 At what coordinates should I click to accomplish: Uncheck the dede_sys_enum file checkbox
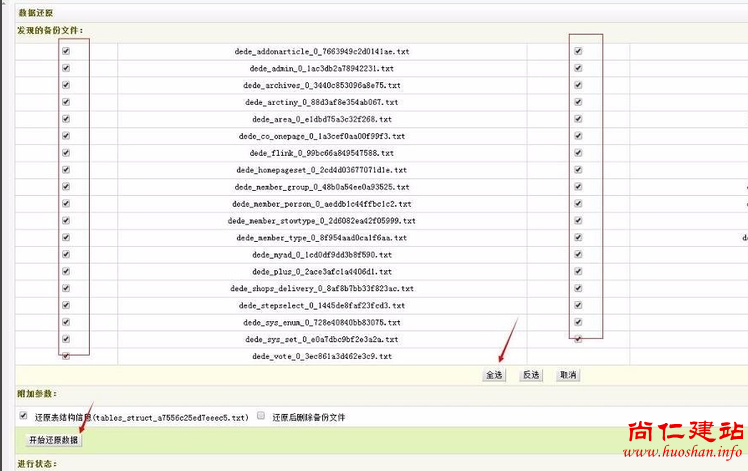pos(66,322)
